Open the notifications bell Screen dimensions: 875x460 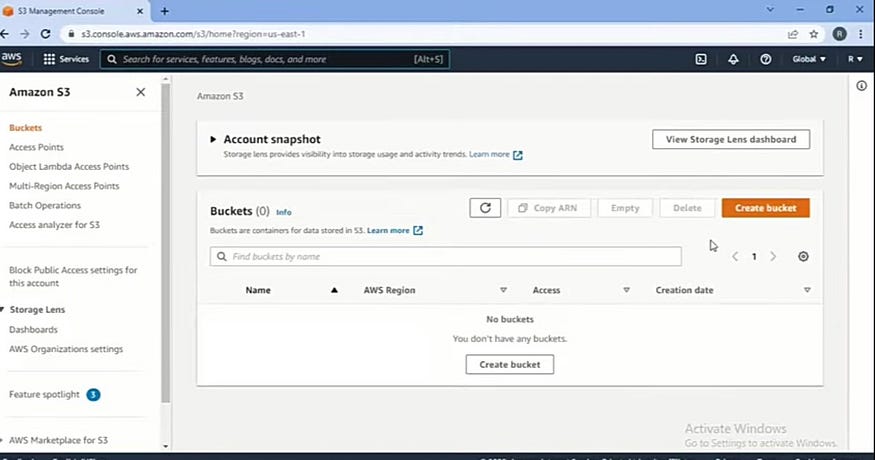733,59
